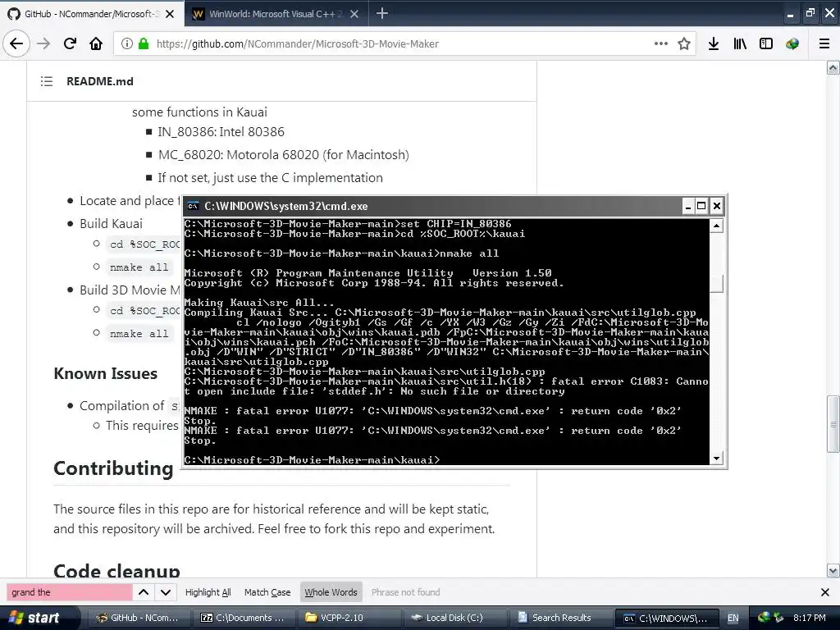The height and width of the screenshot is (630, 840).
Task: Click the leftmost system tray icon
Action: [764, 617]
